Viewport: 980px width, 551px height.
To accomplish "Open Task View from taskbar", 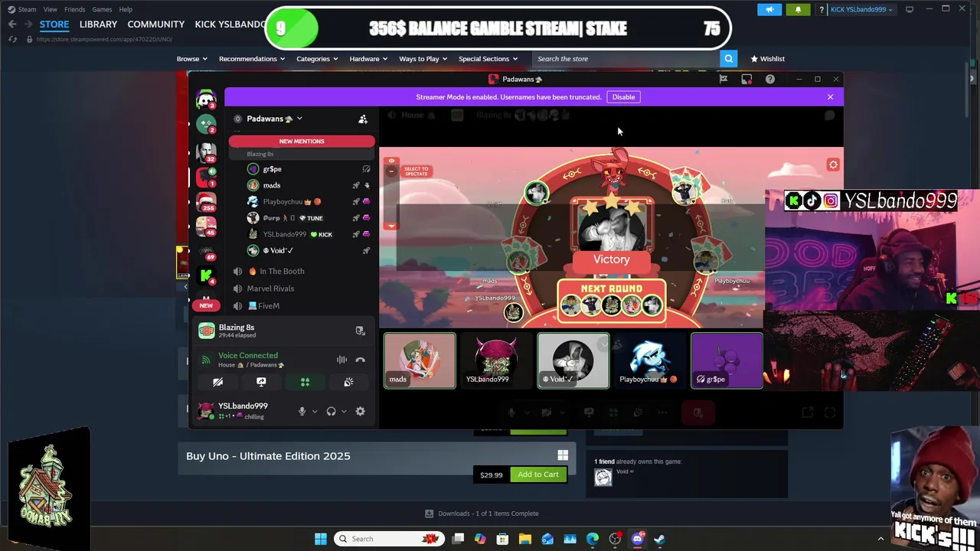I will tap(458, 539).
